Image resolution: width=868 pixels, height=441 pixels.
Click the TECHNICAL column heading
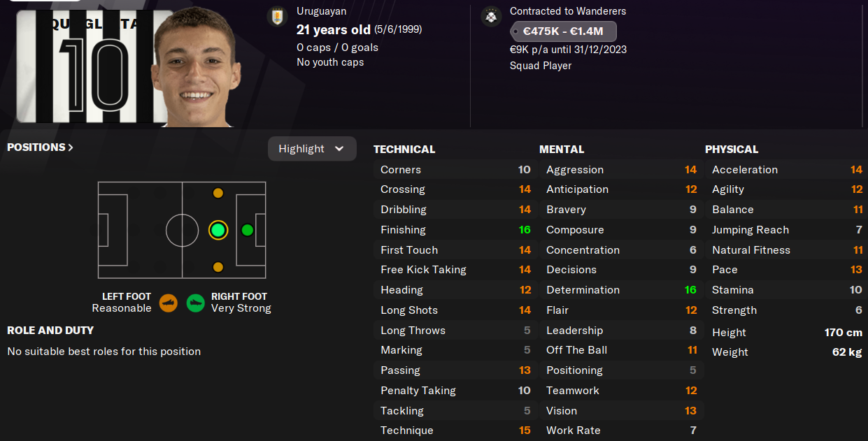[404, 150]
